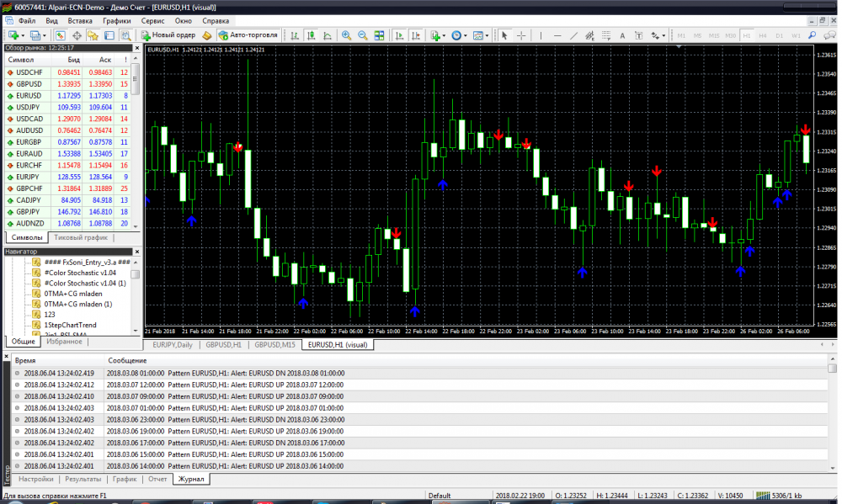Open the EURJPY,Daily chart tab
This screenshot has height=504, width=842.
tap(173, 345)
